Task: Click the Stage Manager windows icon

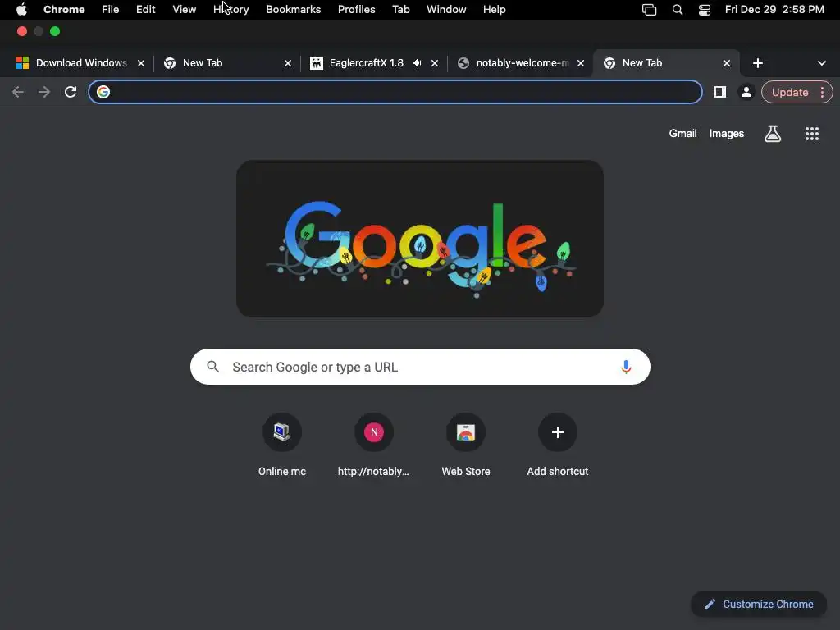Action: (649, 10)
